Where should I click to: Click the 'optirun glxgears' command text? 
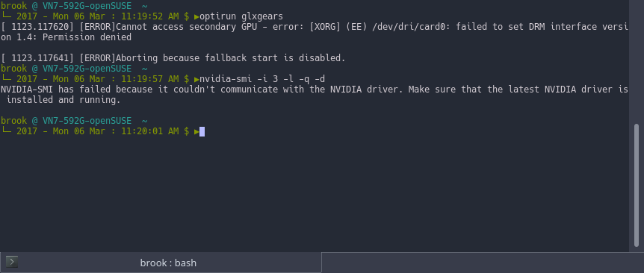coord(241,17)
